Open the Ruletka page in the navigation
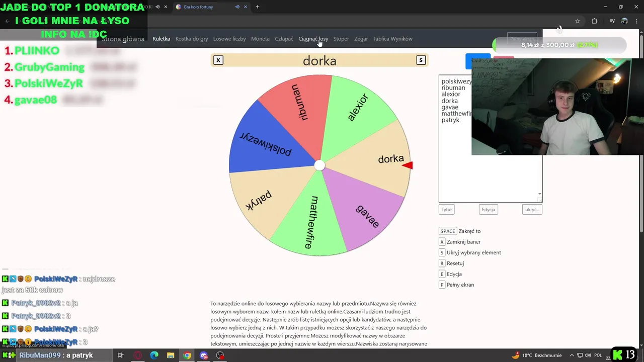Screen dimensions: 644x362 (x=161, y=39)
